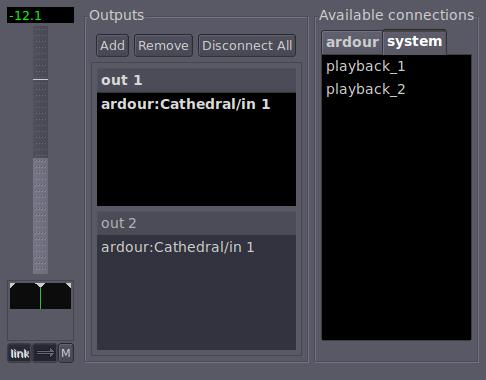Select playback_2 in available connections
486x380 pixels.
point(396,89)
